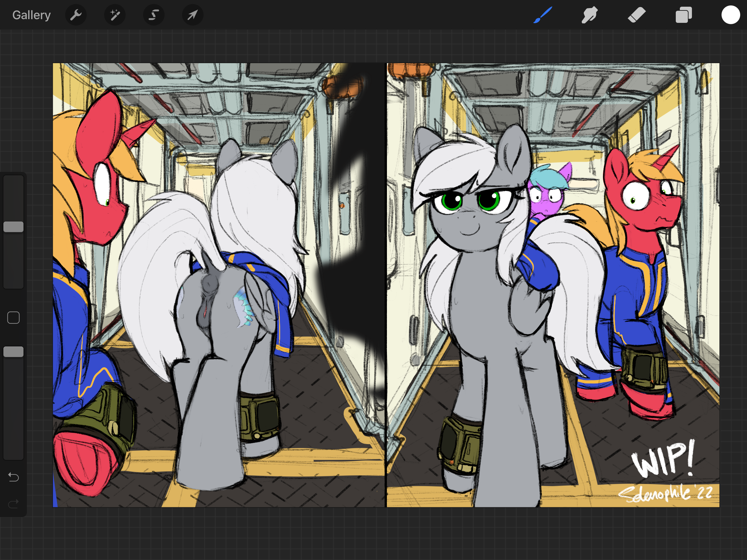Select the Smudge tool
Viewport: 747px width, 560px height.
click(x=589, y=15)
